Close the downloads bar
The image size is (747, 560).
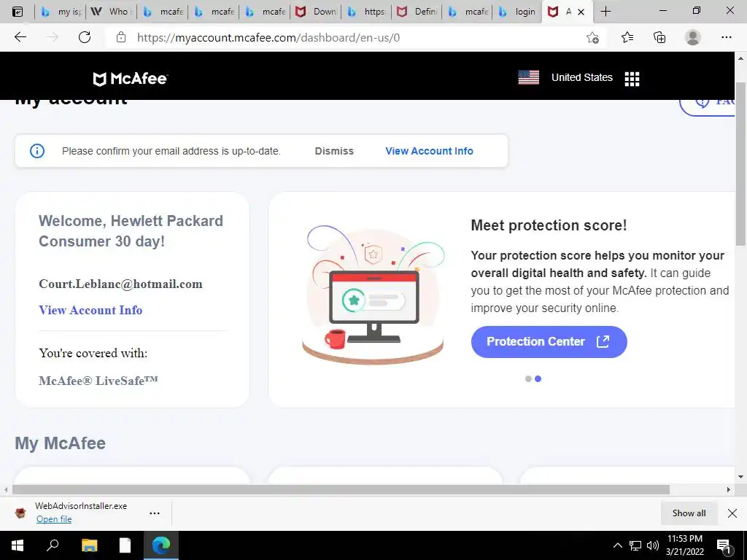[x=732, y=513]
